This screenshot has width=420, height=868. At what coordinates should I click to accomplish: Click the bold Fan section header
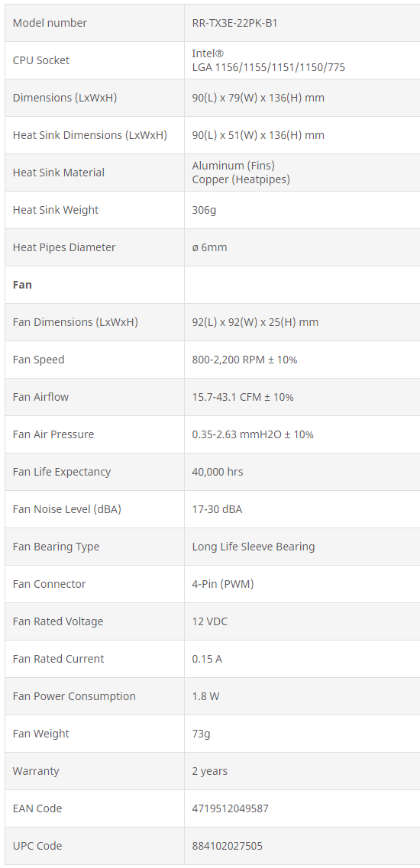pos(22,285)
